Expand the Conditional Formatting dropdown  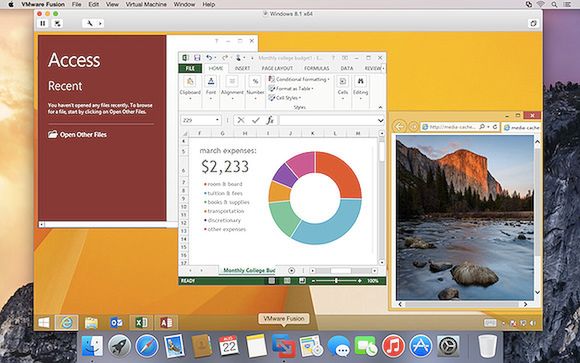[328, 80]
